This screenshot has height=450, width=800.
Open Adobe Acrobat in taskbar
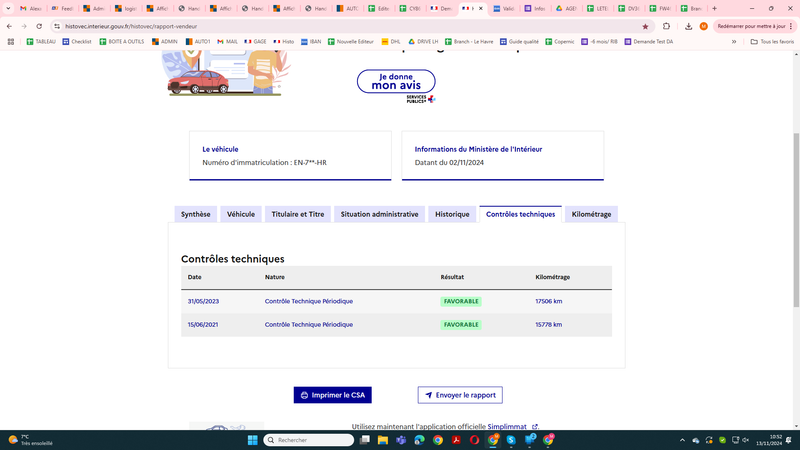click(x=456, y=440)
